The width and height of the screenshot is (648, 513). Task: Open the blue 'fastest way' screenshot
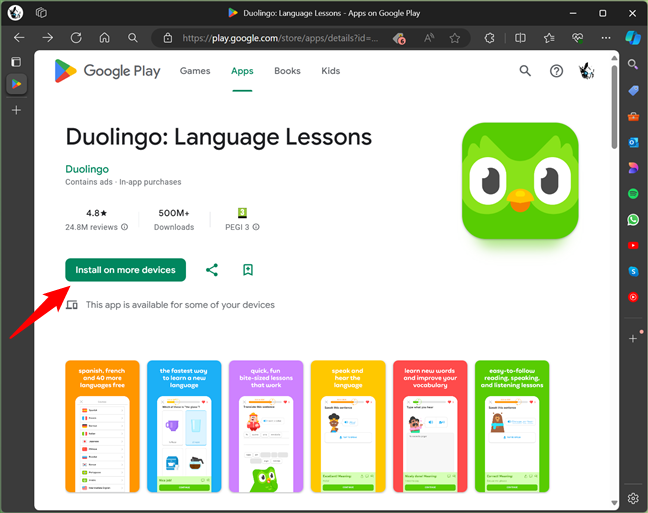[x=184, y=426]
